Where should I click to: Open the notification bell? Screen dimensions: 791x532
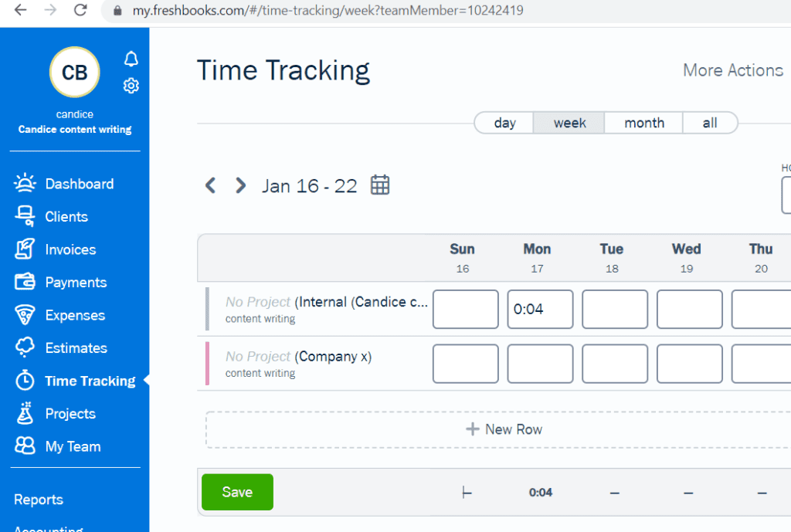tap(131, 58)
